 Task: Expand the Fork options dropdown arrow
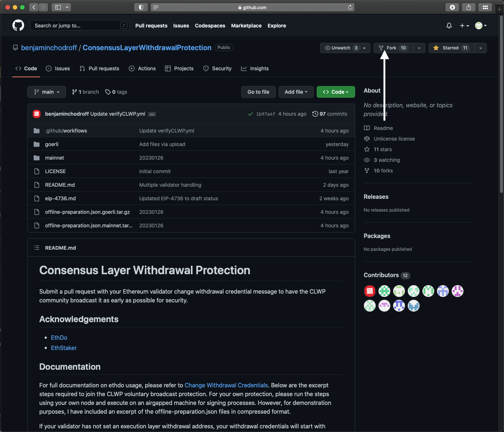click(x=419, y=48)
